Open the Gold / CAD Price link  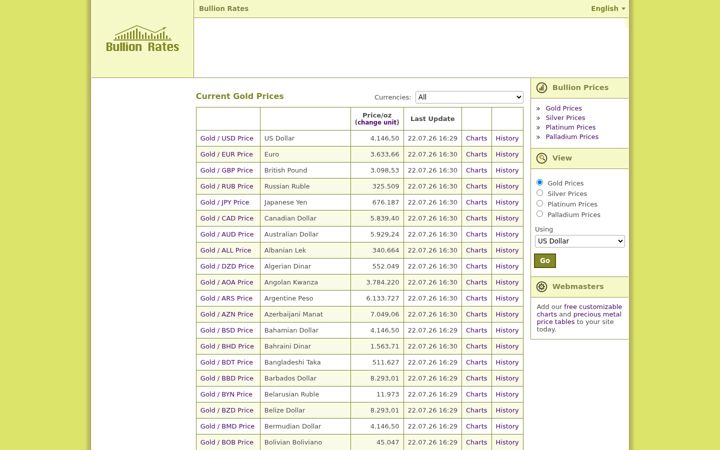[226, 219]
